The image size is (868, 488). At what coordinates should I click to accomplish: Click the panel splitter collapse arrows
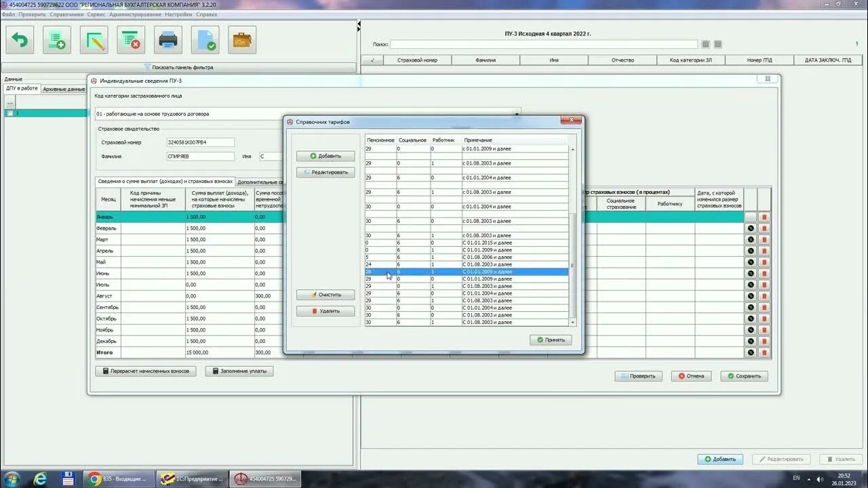tap(358, 27)
